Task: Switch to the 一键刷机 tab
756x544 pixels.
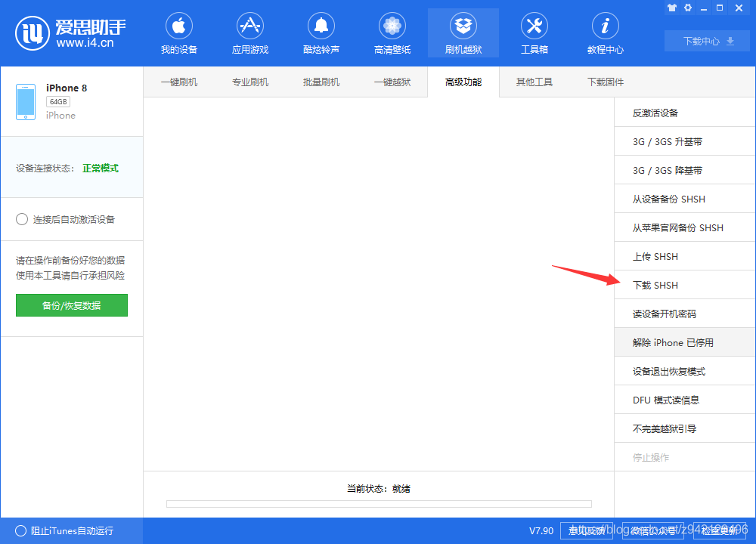Action: (x=179, y=82)
